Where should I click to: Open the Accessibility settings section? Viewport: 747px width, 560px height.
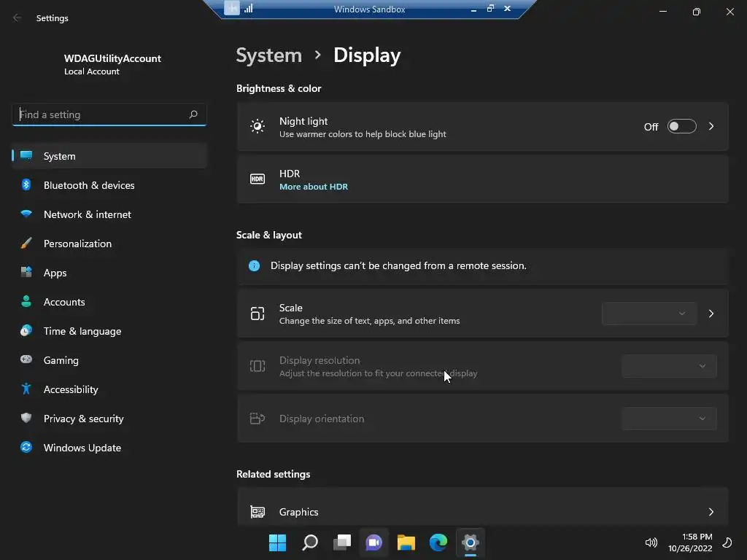tap(109, 389)
